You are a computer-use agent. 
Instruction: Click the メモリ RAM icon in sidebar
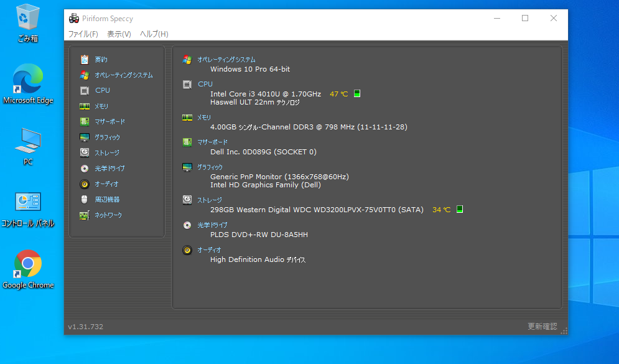tap(85, 106)
